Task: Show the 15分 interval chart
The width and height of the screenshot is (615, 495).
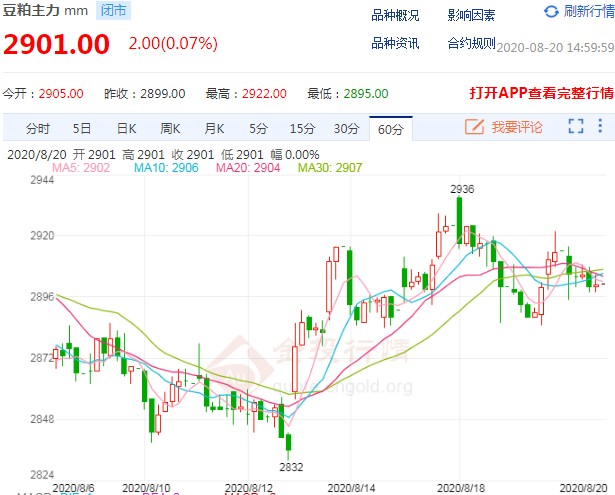Action: [x=302, y=128]
